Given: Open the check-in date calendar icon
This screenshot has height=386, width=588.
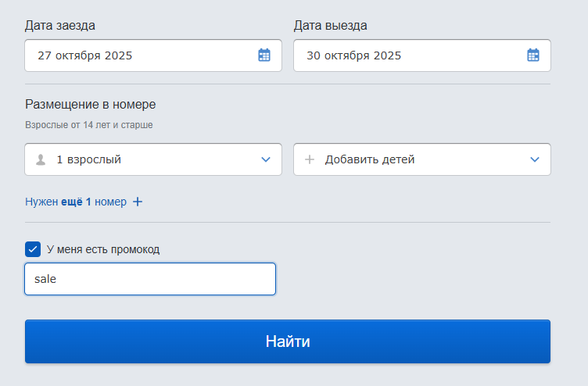Looking at the screenshot, I should pos(264,55).
